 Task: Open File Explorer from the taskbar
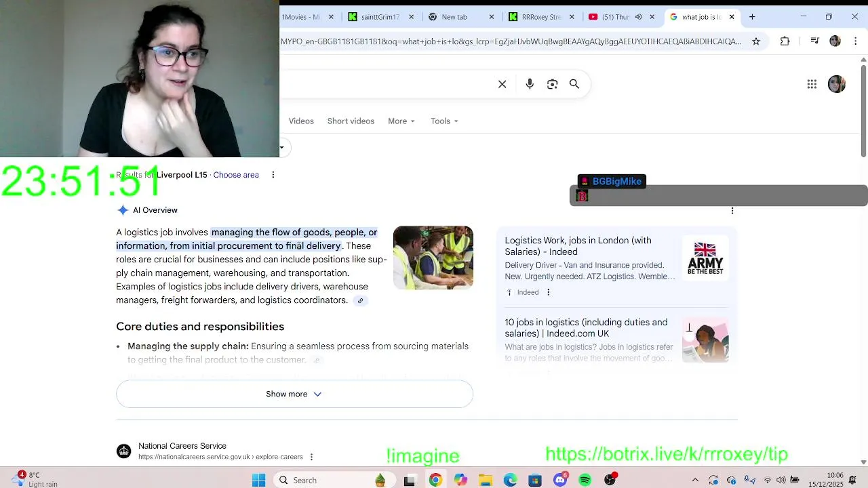coord(486,480)
